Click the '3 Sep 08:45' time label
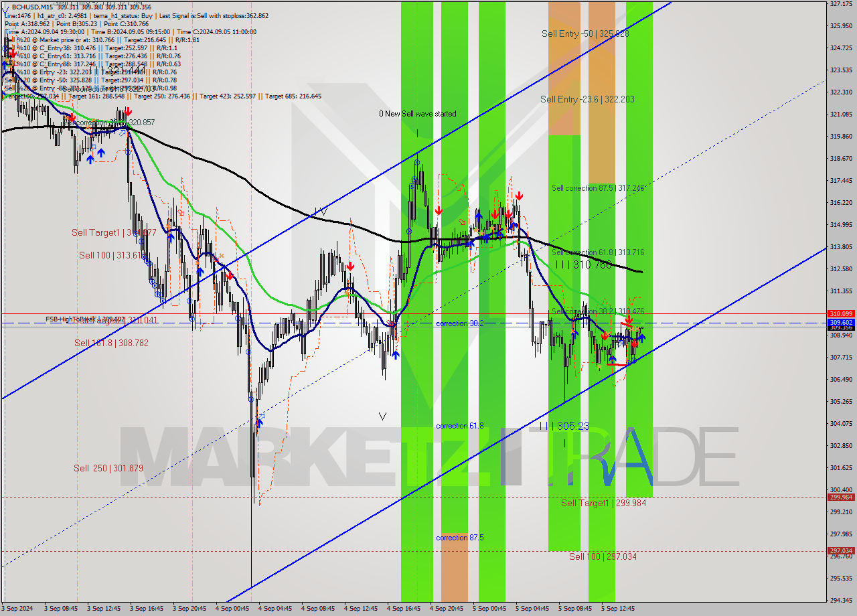 coord(62,609)
